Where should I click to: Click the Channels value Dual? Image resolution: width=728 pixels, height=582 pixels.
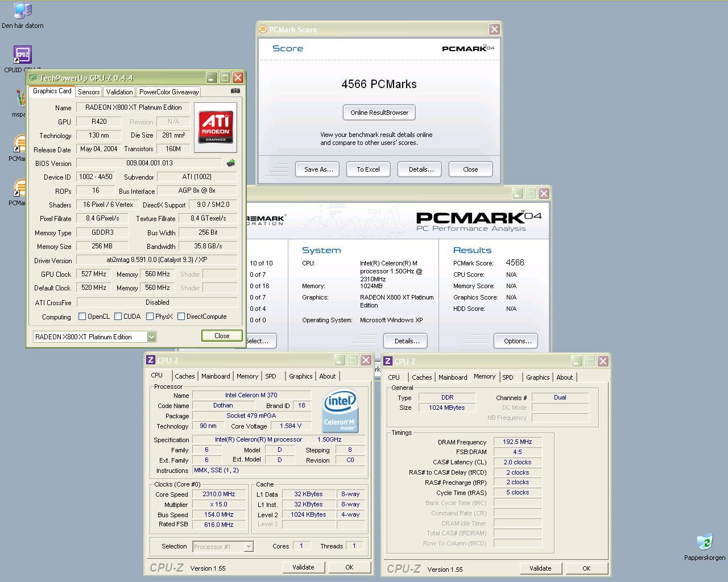point(560,398)
